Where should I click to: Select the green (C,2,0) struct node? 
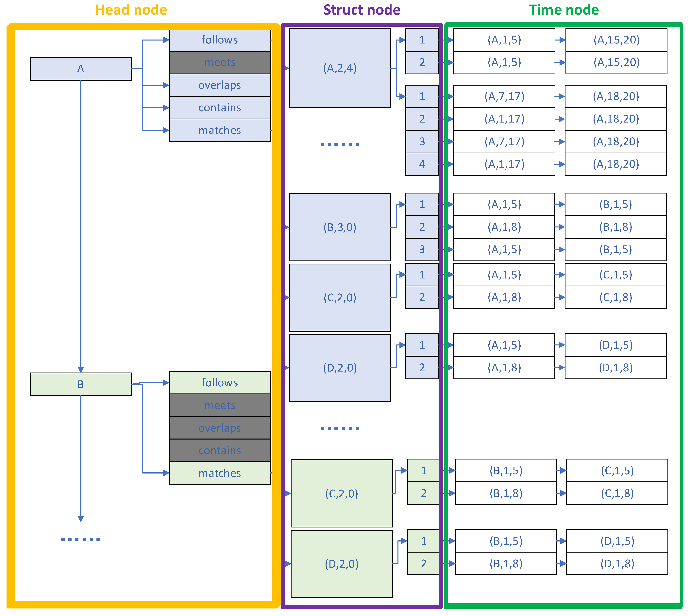tap(341, 493)
